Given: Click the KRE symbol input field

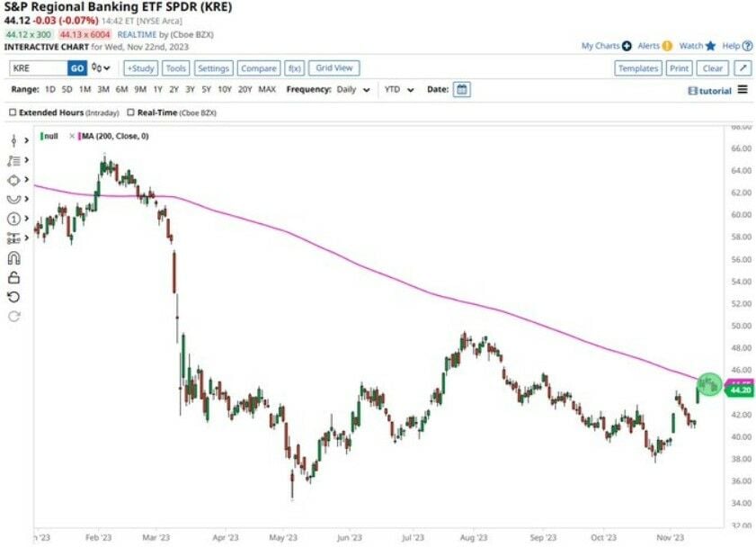Looking at the screenshot, I should coord(38,68).
